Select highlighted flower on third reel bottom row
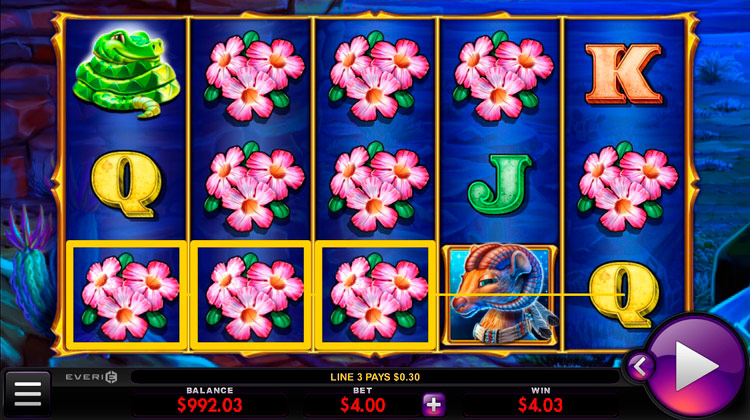The image size is (750, 420). pos(375,295)
